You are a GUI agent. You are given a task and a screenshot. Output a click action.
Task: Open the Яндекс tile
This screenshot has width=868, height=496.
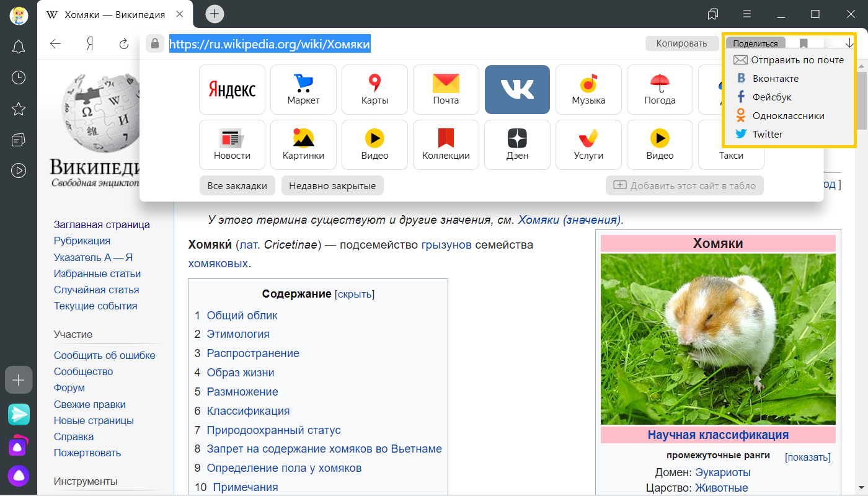(232, 90)
